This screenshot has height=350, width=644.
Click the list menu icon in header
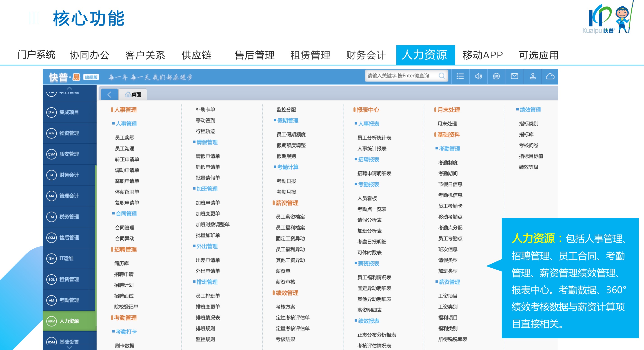click(460, 76)
